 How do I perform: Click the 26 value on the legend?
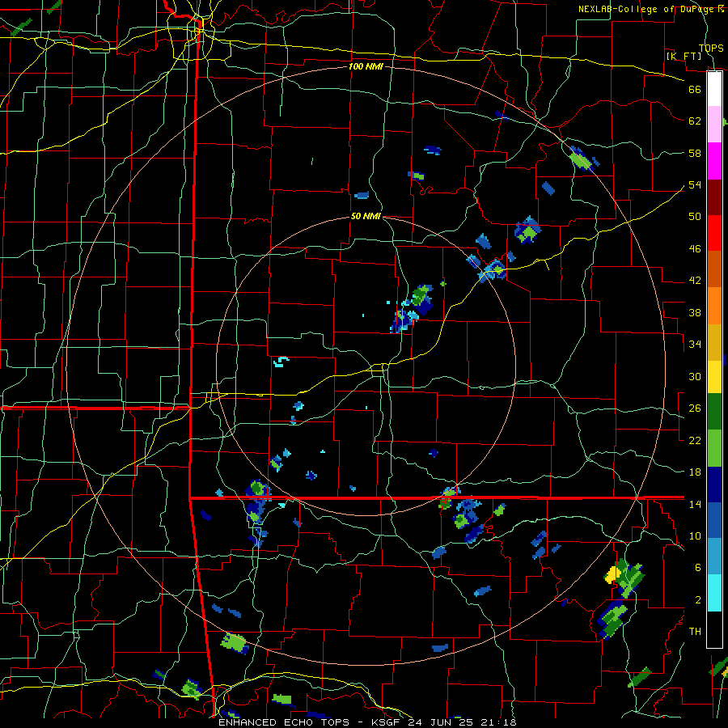point(695,408)
